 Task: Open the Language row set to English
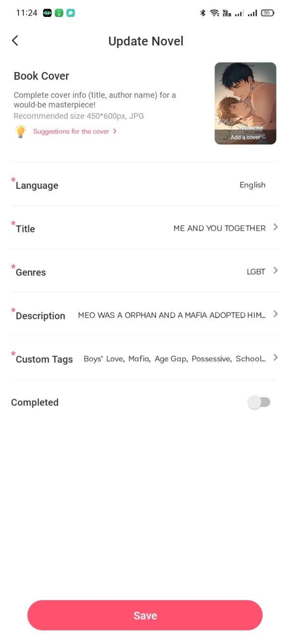tap(145, 185)
